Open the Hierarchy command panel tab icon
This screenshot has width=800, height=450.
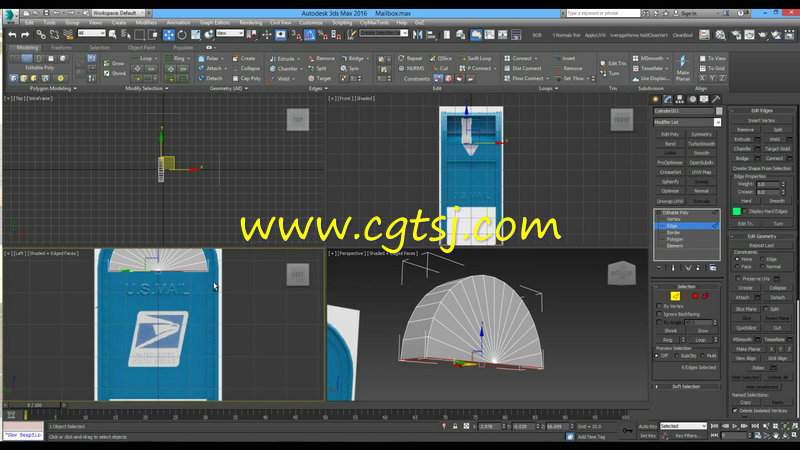680,99
